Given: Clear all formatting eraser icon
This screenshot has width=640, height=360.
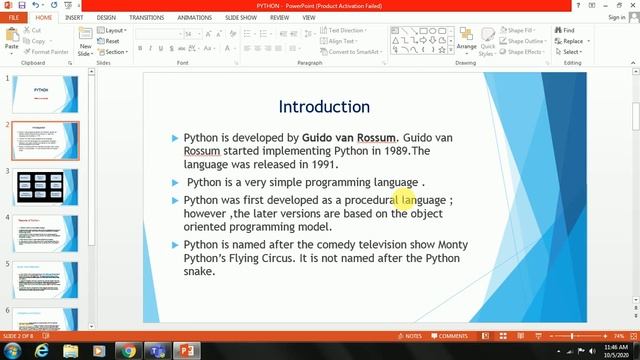Looking at the screenshot, I should point(233,34).
